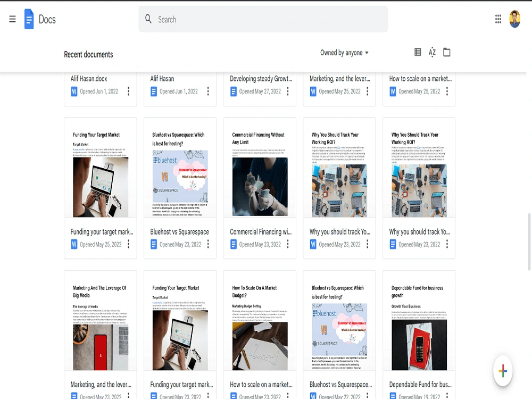
Task: Click the Alif Hasan.docx title
Action: (x=89, y=79)
